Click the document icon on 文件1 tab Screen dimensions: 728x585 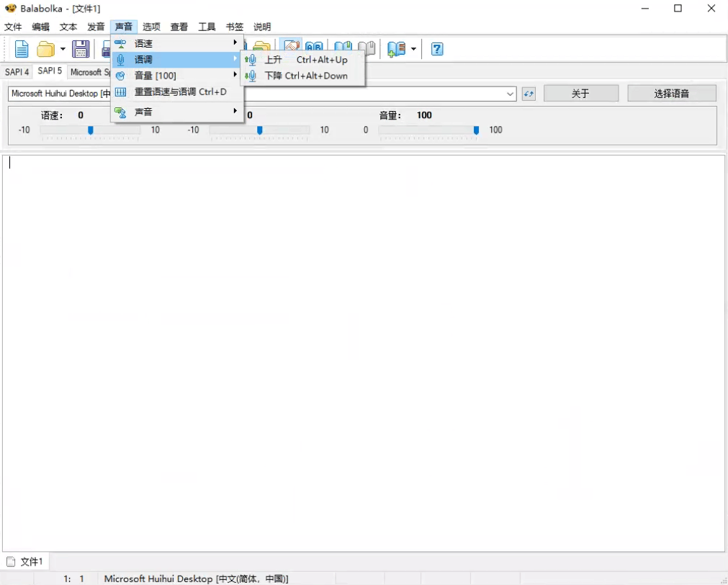point(11,562)
